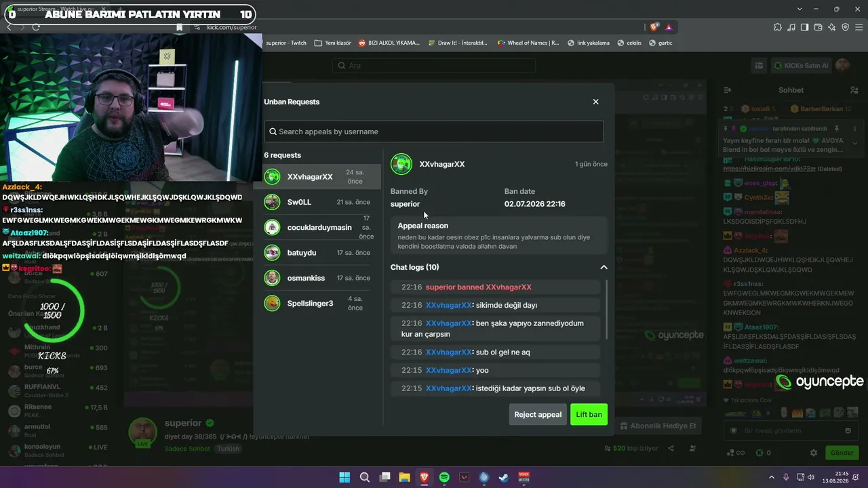Click XXvhagarXX avatar in appeal details
Image resolution: width=868 pixels, height=488 pixels.
tap(401, 164)
